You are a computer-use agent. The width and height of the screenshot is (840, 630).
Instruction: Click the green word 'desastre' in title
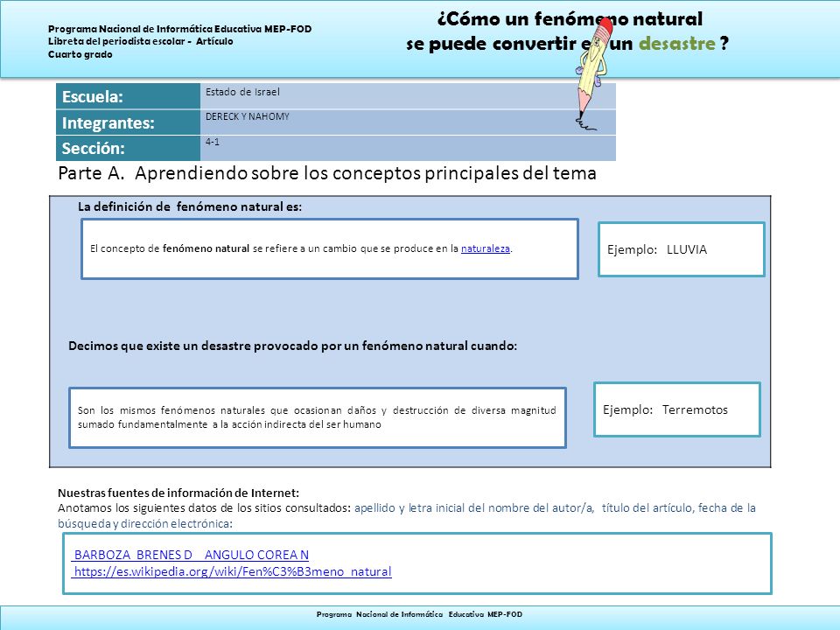(677, 44)
